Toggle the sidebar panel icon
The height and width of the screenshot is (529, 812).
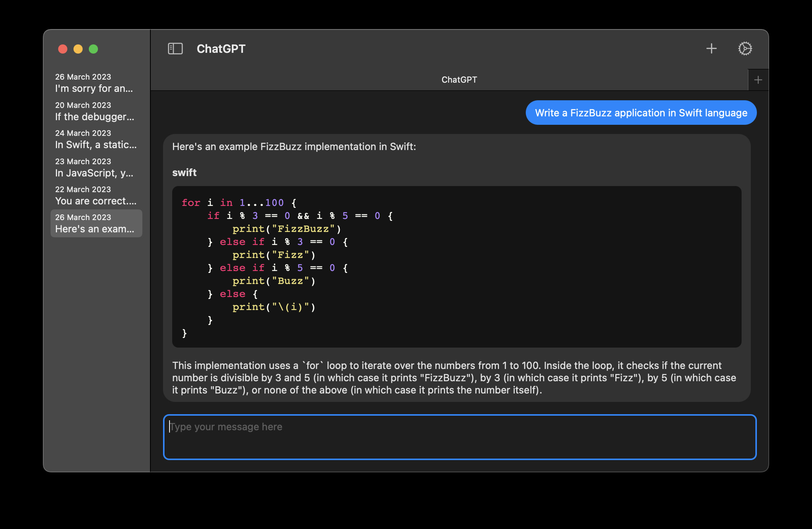tap(175, 49)
